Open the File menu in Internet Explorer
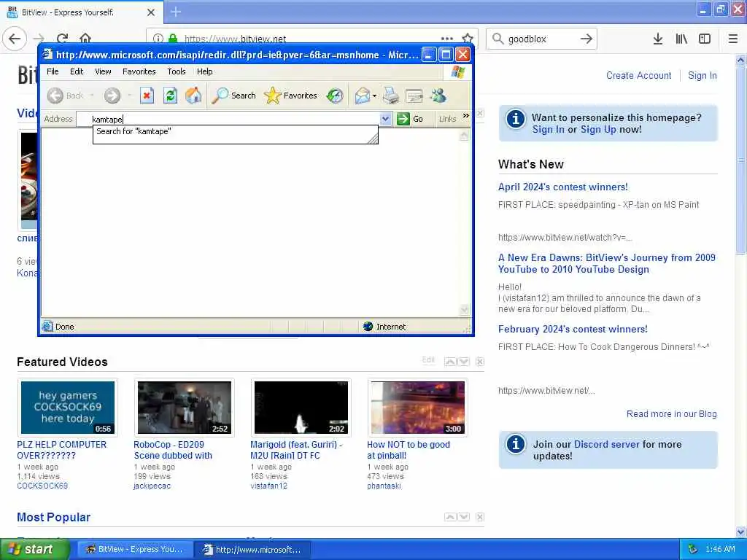747x560 pixels. click(53, 71)
